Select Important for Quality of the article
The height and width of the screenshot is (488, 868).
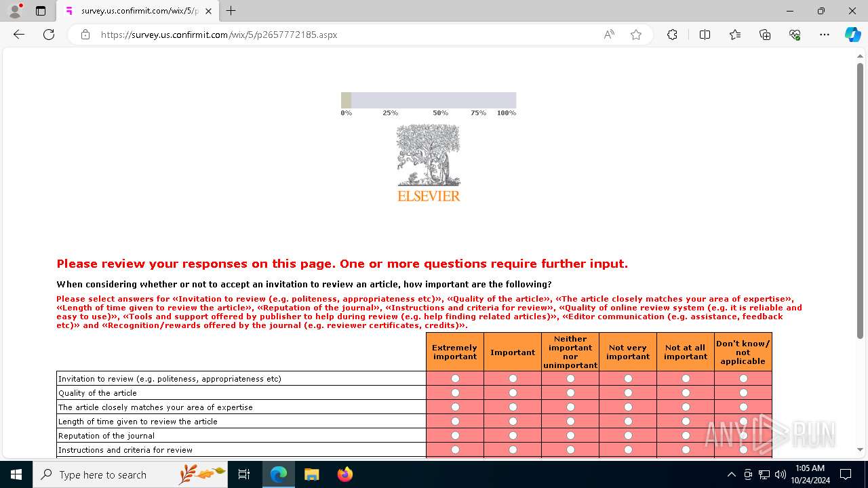tap(513, 393)
